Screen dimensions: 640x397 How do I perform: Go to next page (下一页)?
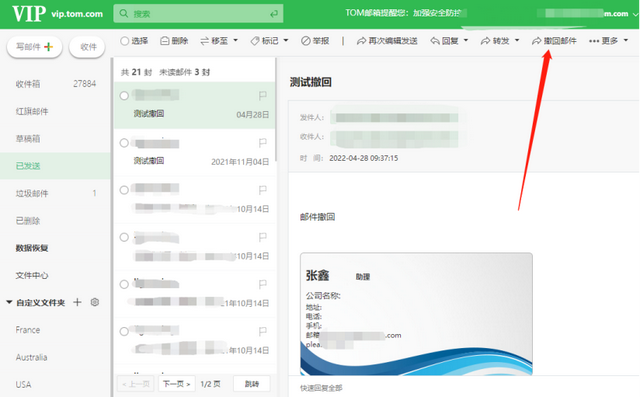pos(177,384)
